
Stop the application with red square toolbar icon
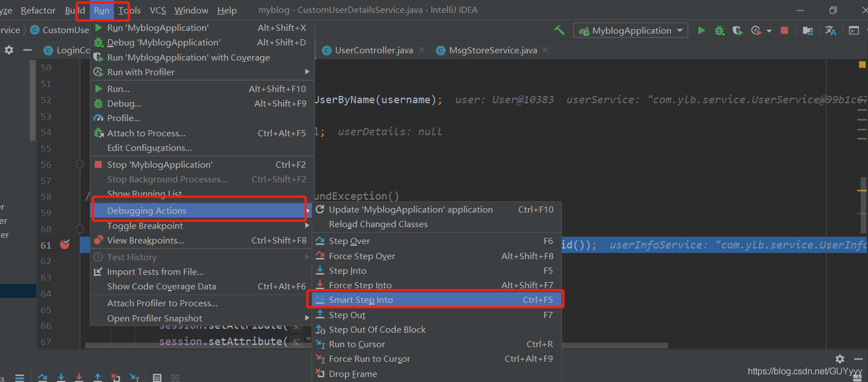click(784, 30)
